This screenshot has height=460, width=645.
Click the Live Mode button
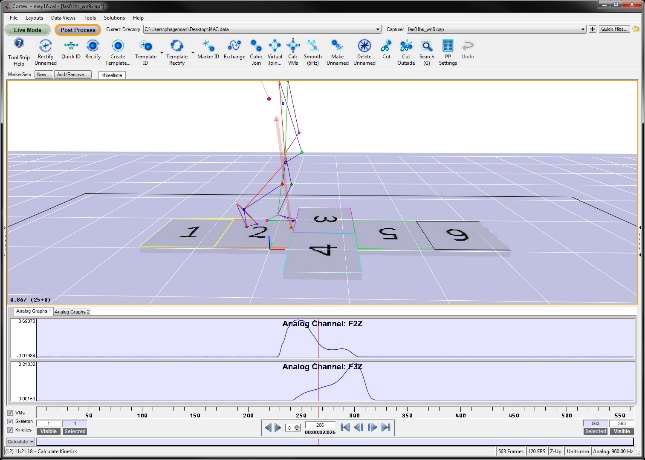(x=29, y=30)
